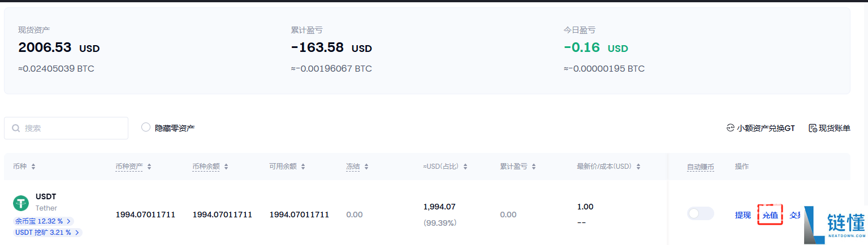The image size is (868, 245).
Task: Sort by 累计盈亏 column arrows
Action: (x=534, y=167)
